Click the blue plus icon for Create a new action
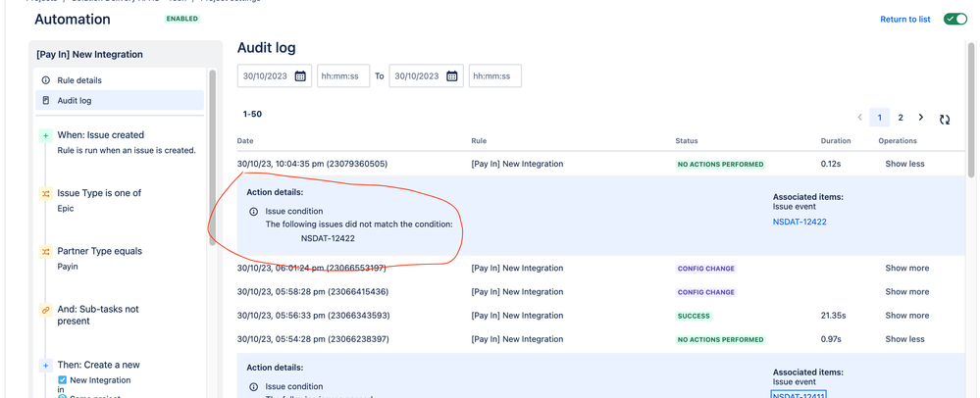980x398 pixels. coord(46,365)
